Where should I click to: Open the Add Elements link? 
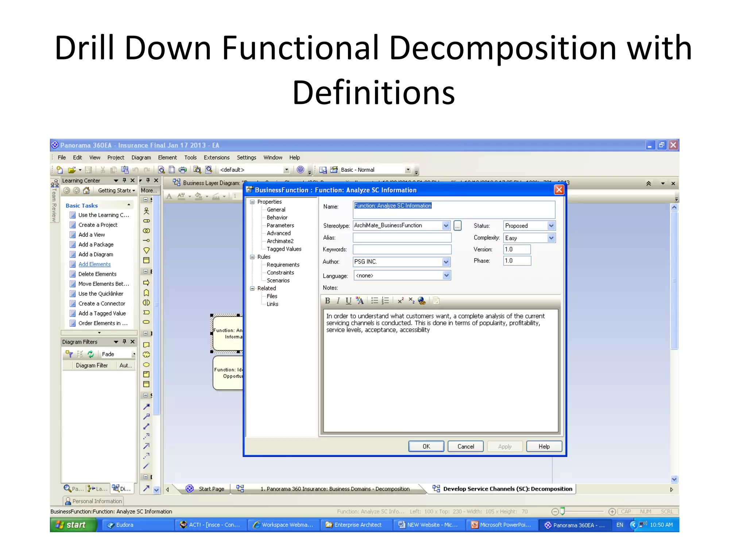point(94,264)
